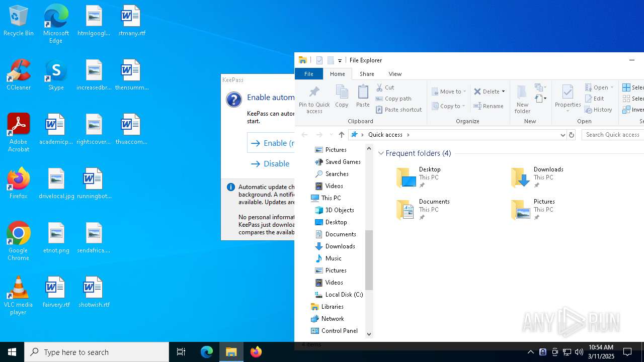Click the address bar Refresh icon

pyautogui.click(x=571, y=135)
